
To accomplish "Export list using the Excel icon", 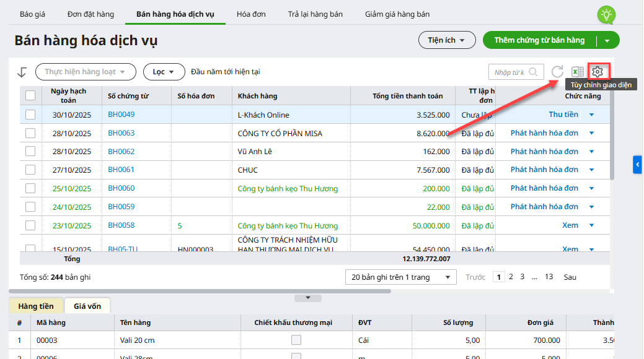I will click(577, 72).
